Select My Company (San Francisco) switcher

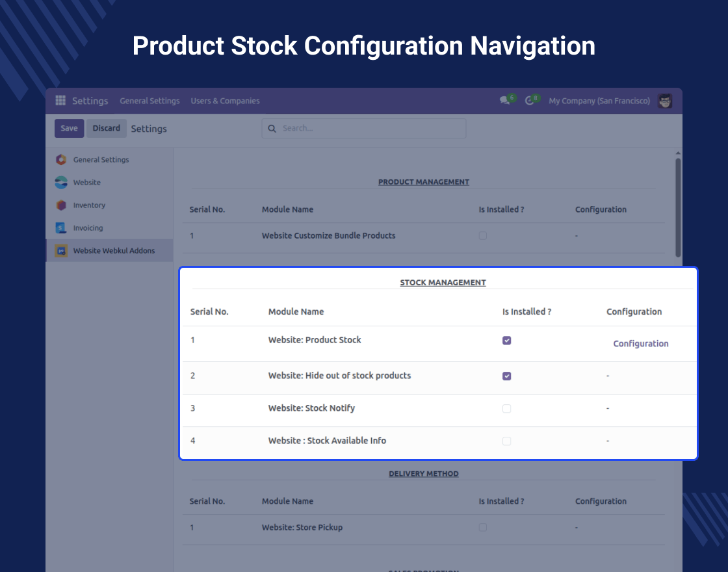point(599,101)
